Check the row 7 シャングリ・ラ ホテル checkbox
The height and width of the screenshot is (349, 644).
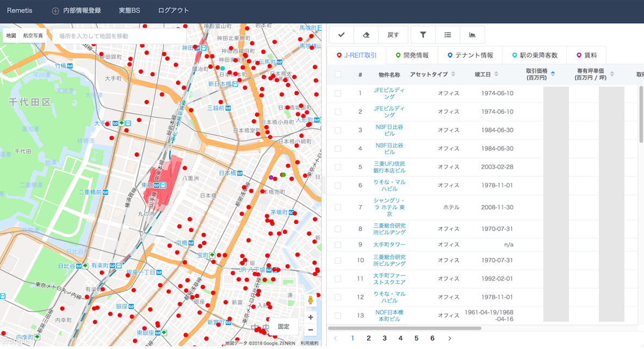tap(338, 207)
